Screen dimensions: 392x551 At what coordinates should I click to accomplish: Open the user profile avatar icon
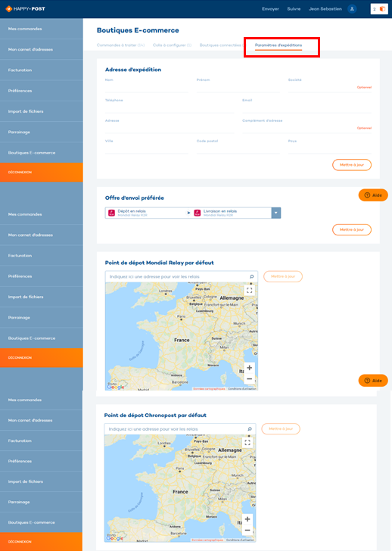pos(352,9)
